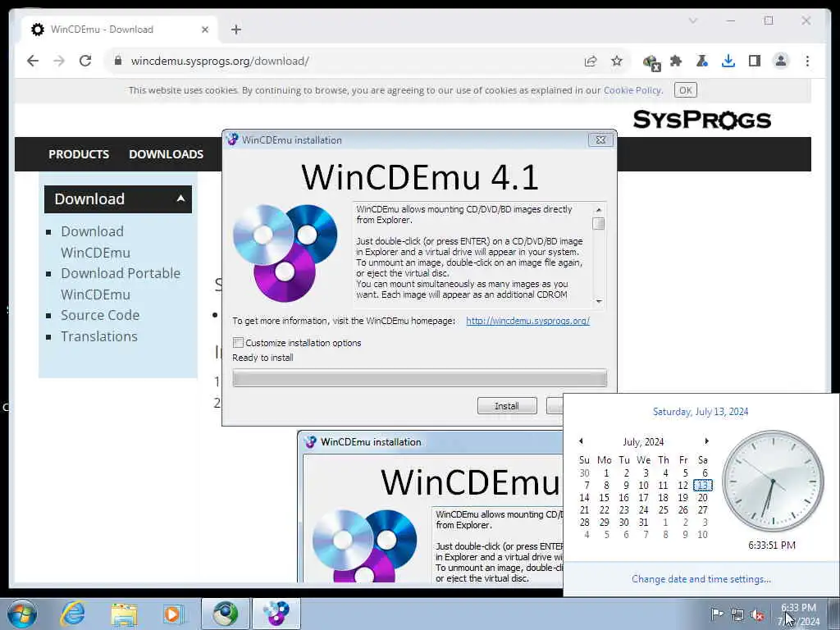Image resolution: width=840 pixels, height=630 pixels.
Task: Click the padlock site info icon
Action: pos(118,61)
